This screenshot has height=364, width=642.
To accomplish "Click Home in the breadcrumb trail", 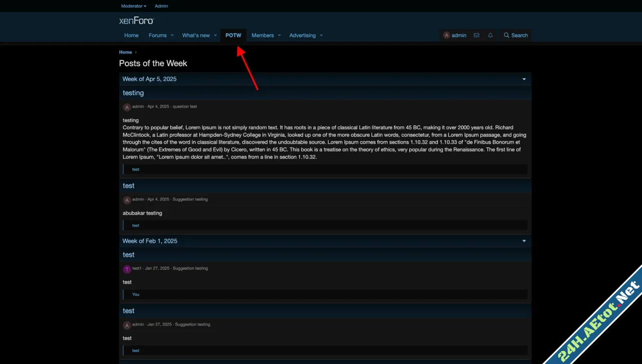I will [125, 52].
